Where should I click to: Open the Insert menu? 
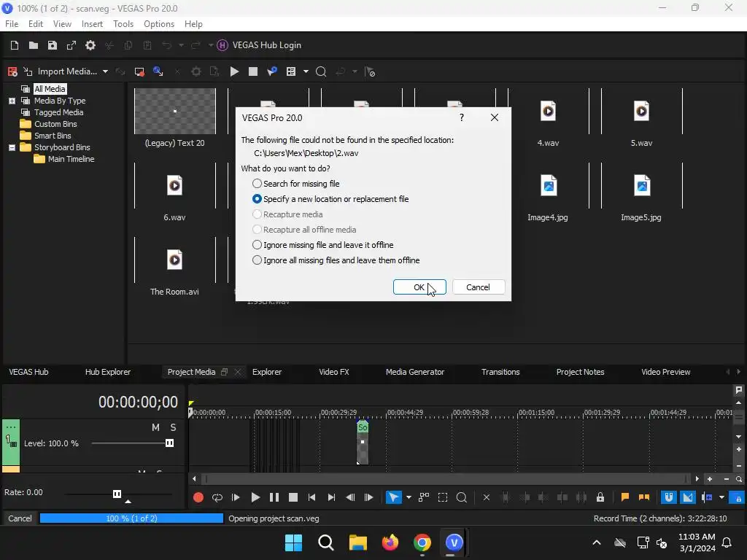[x=92, y=24]
